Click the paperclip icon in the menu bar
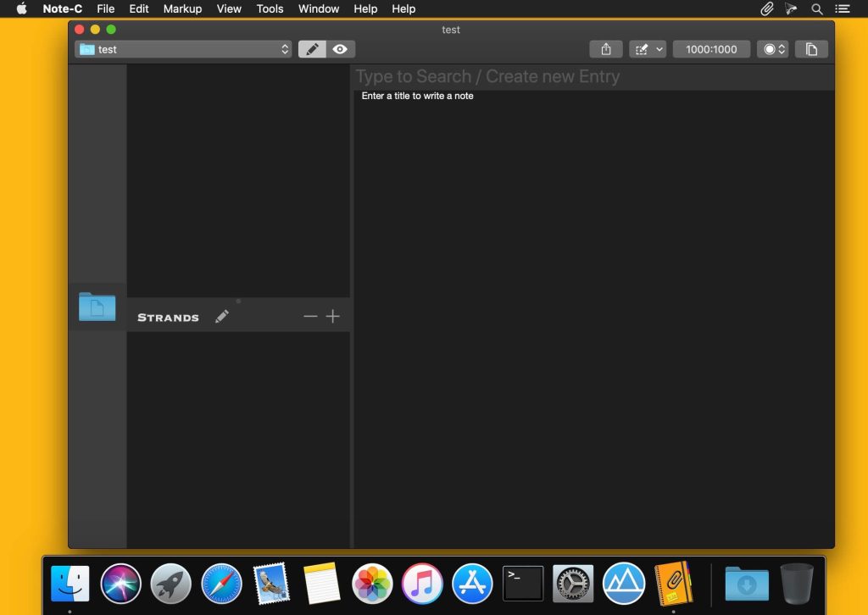The width and height of the screenshot is (868, 615). pos(766,8)
